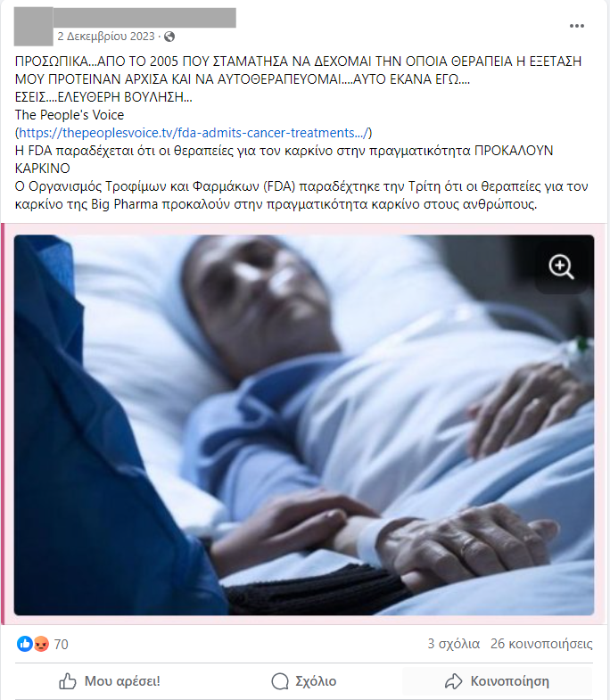The height and width of the screenshot is (700, 610).
Task: View the 26 κοινοποιήσεις shares list
Action: [541, 644]
